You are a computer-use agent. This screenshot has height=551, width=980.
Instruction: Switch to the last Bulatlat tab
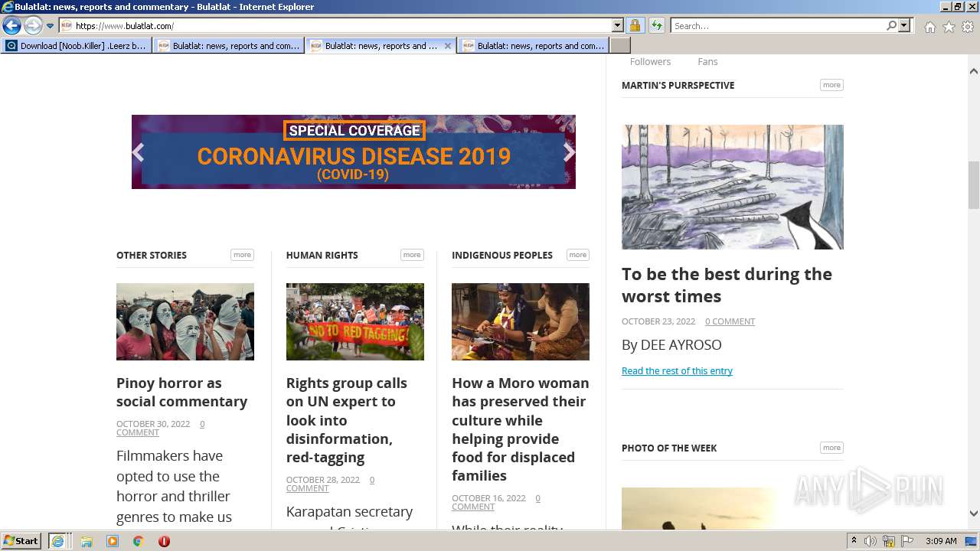click(534, 46)
